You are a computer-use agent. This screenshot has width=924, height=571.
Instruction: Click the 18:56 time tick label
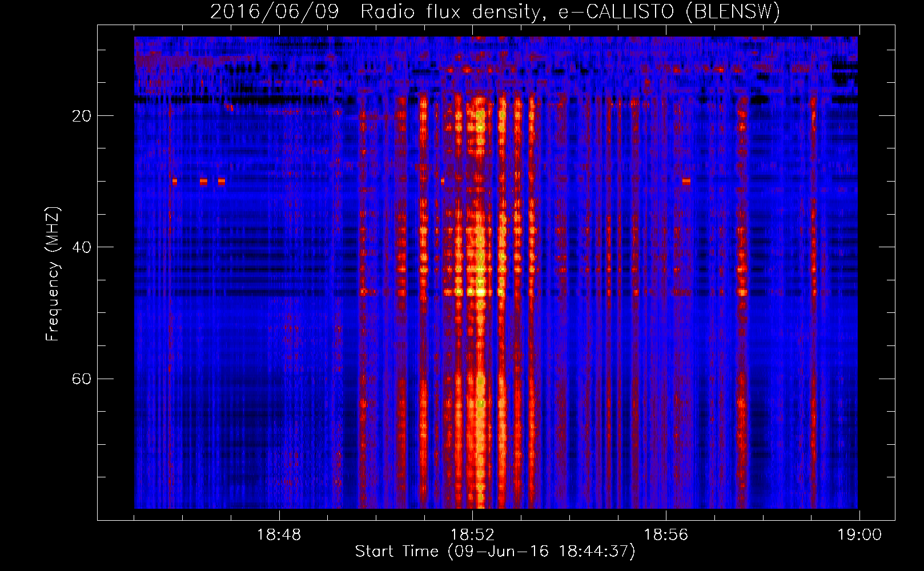point(666,535)
